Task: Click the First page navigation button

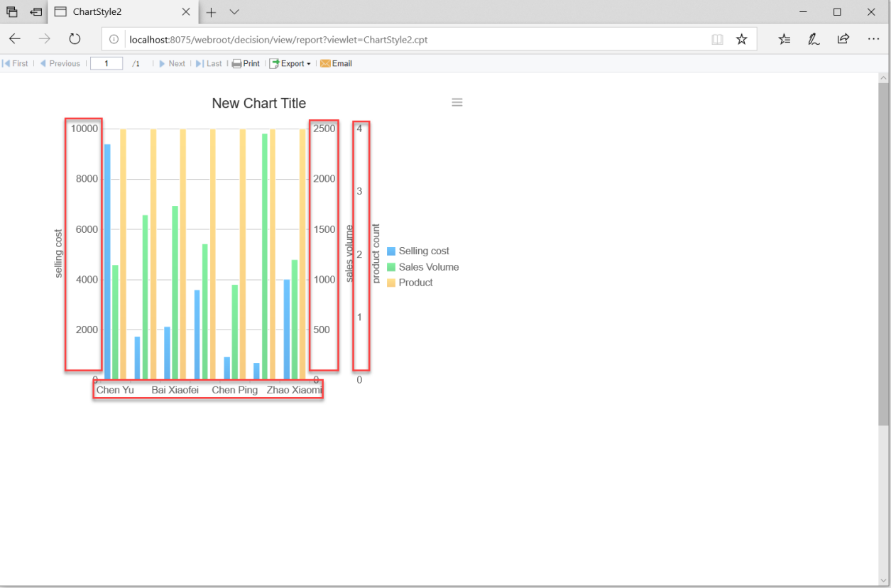Action: tap(15, 63)
